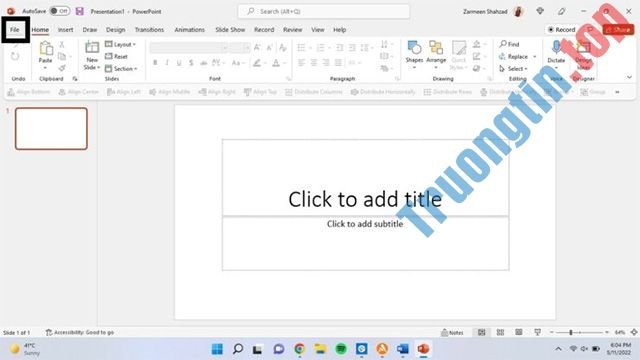The image size is (640, 360).
Task: Open the font name combo box
Action: 189,48
